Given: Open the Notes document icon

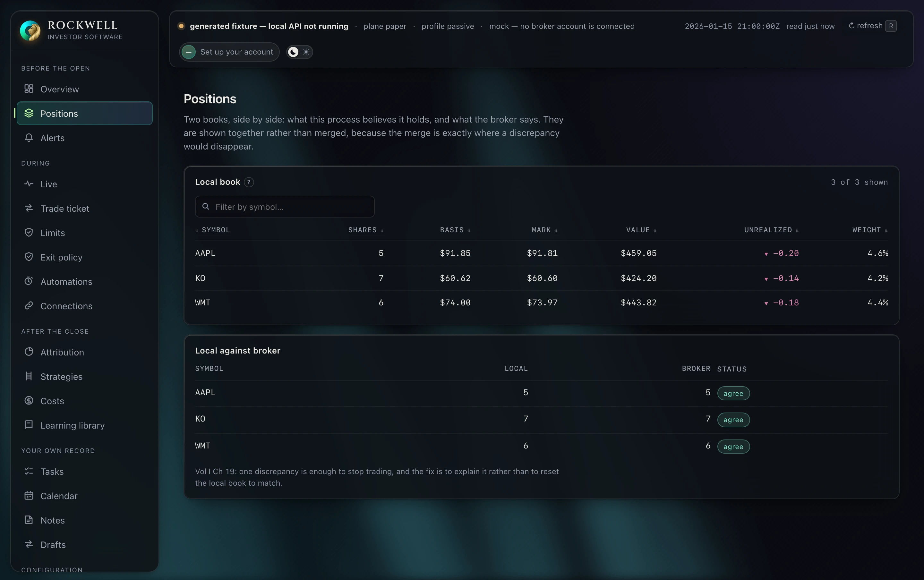Looking at the screenshot, I should click(x=29, y=520).
